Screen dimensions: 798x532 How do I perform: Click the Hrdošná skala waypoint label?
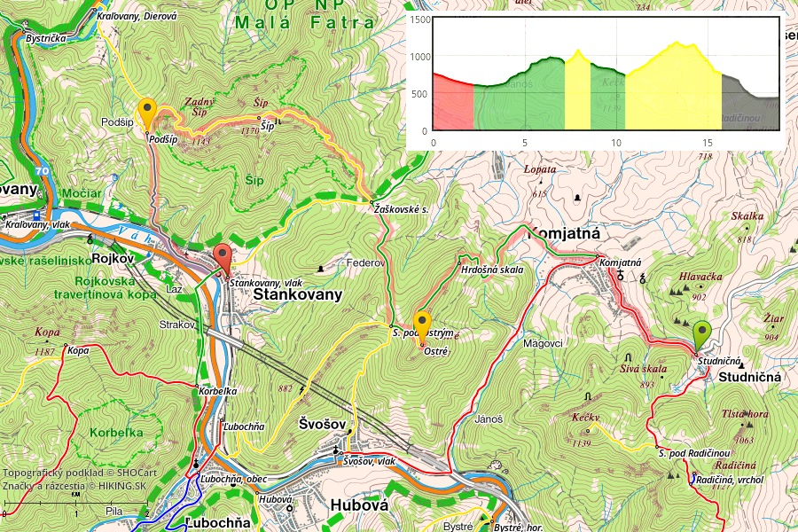click(x=493, y=270)
